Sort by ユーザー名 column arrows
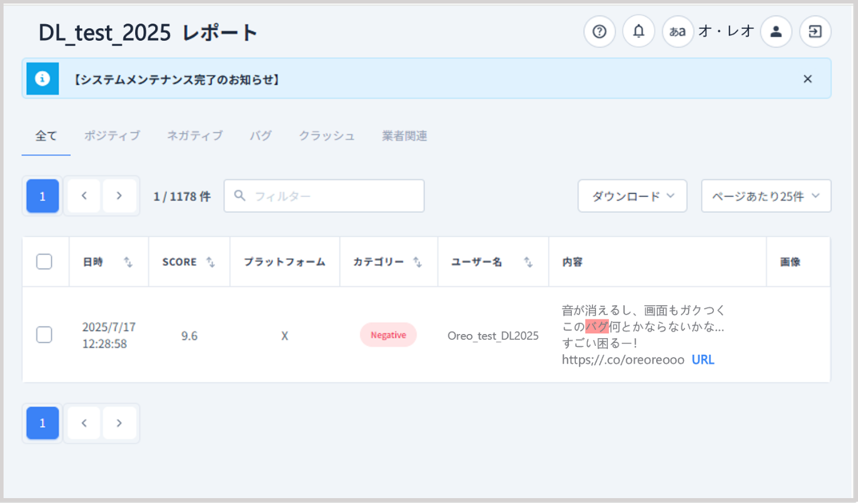The width and height of the screenshot is (858, 504). tap(528, 262)
